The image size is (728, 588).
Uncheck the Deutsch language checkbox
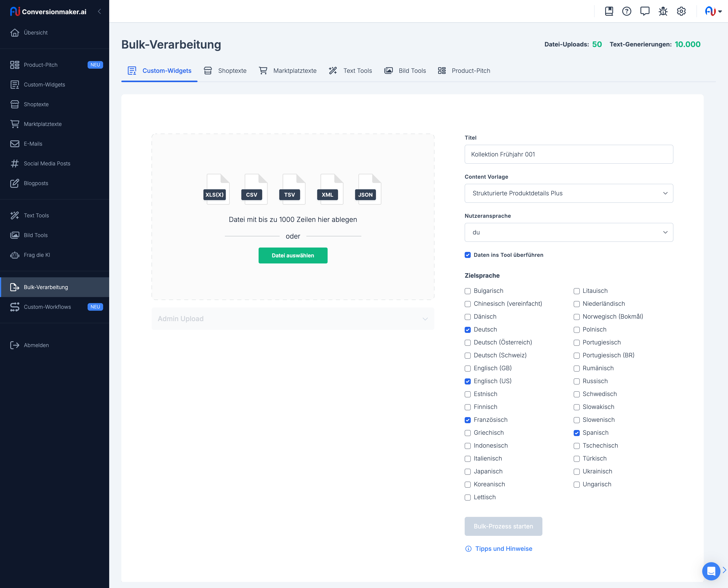click(468, 330)
